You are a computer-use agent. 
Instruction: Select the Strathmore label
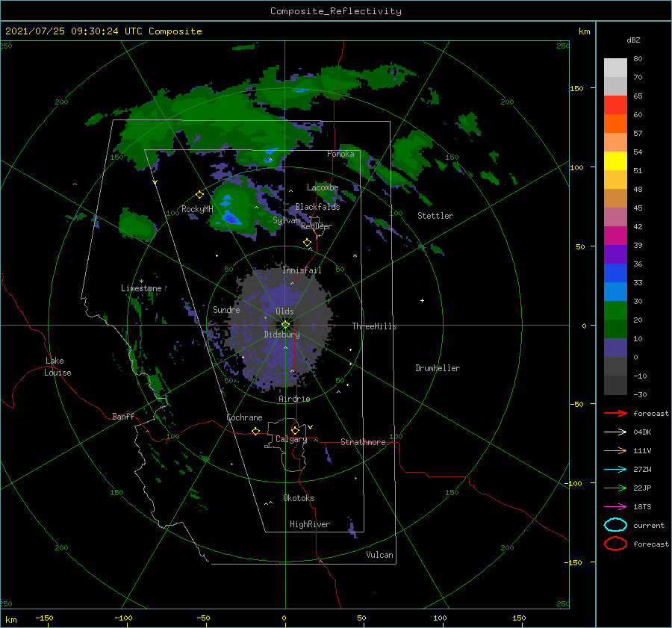coord(363,442)
